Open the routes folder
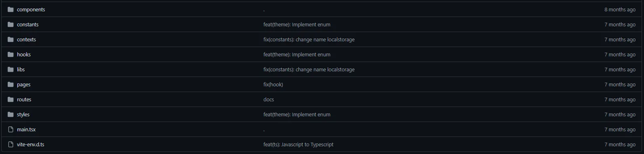This screenshot has height=154, width=644. pyautogui.click(x=24, y=99)
